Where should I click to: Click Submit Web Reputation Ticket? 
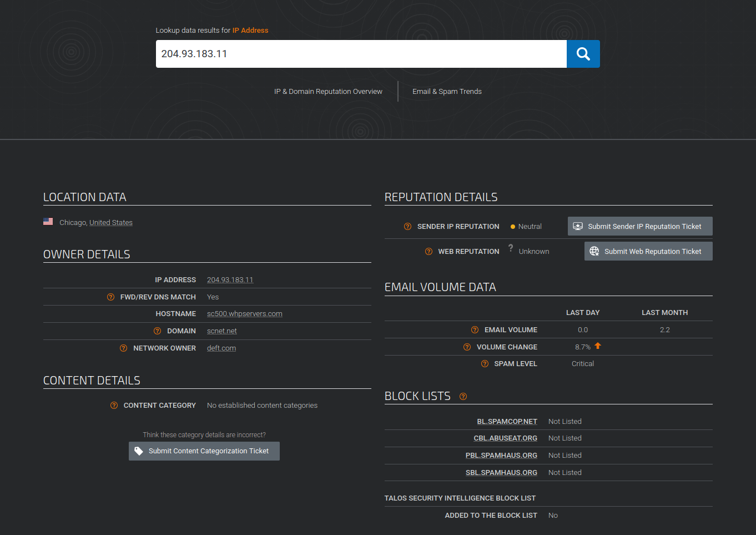[x=648, y=251]
